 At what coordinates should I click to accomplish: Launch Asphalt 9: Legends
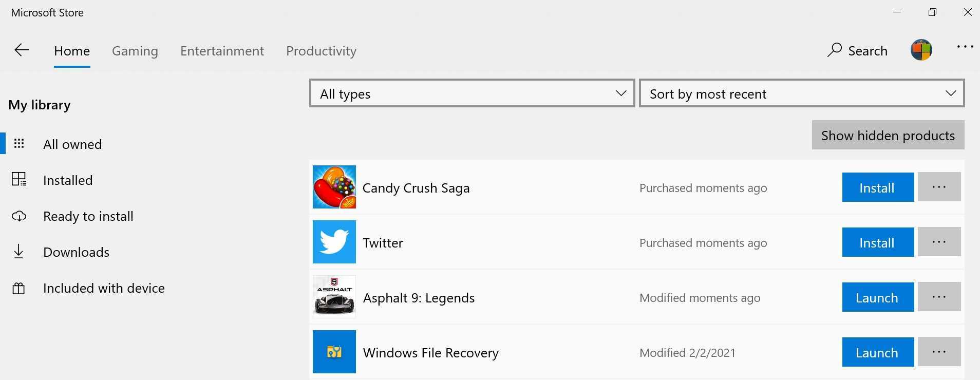tap(878, 297)
